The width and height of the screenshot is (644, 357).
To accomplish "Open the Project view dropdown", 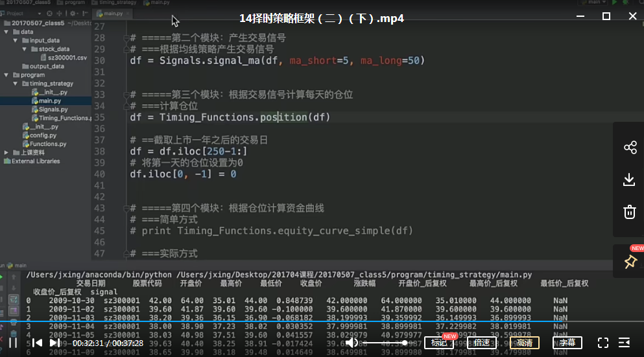I will click(x=39, y=14).
